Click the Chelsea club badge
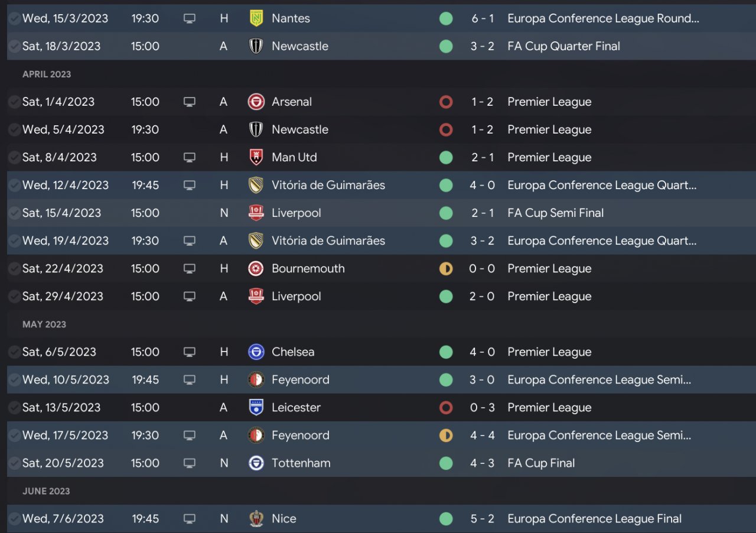 coord(256,352)
